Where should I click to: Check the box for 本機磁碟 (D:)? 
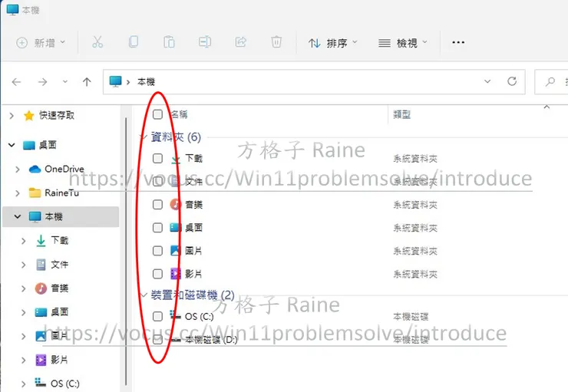(157, 340)
